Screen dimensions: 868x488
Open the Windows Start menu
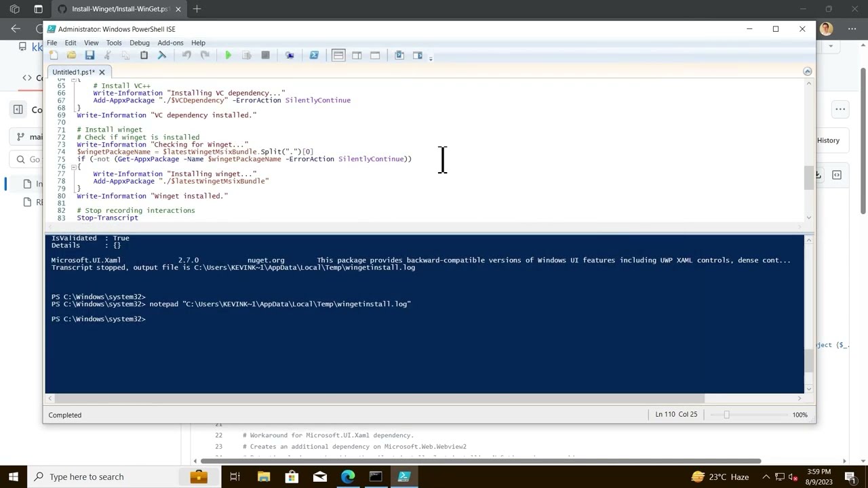13,476
